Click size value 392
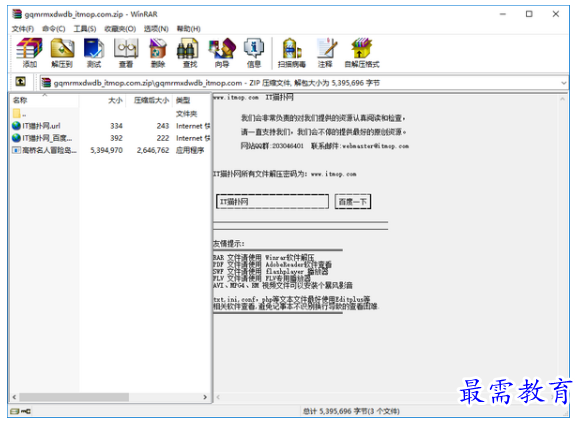This screenshot has height=423, width=581. click(116, 138)
